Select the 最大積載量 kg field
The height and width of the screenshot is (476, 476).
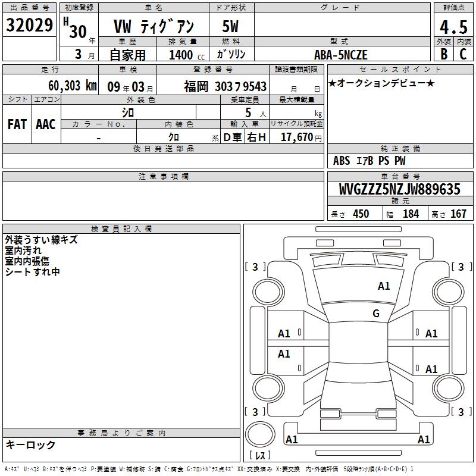click(296, 112)
